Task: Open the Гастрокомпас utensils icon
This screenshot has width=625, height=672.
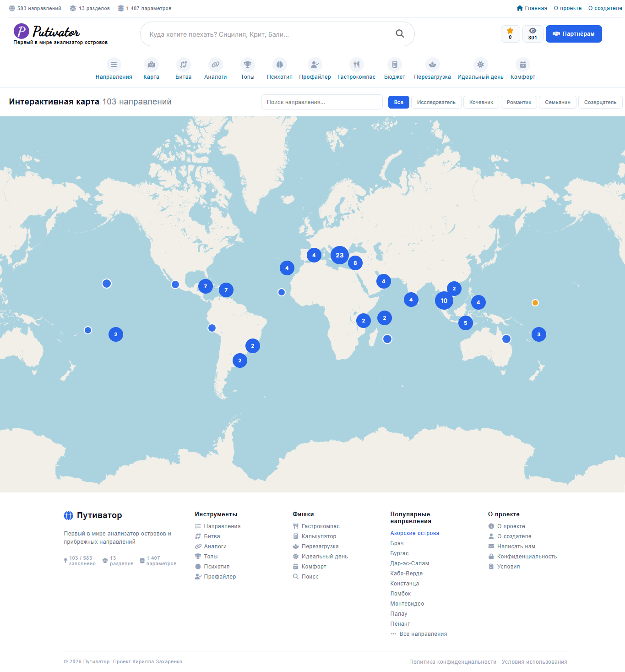Action: [357, 65]
